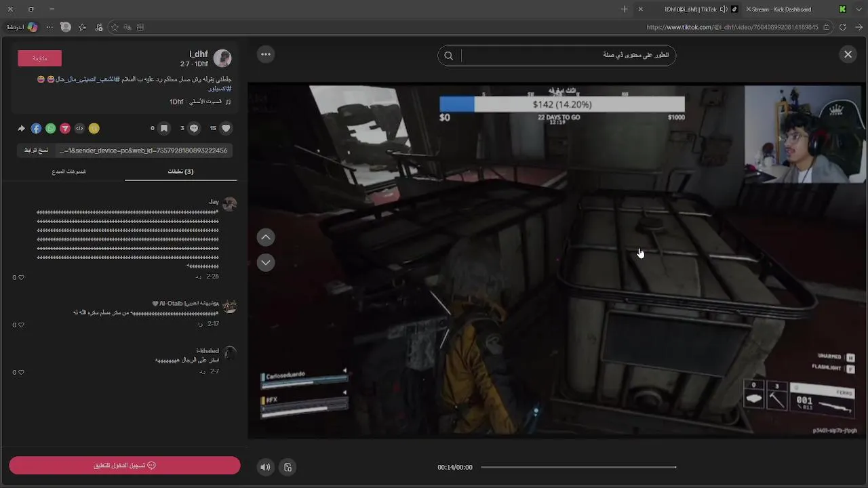Seek along the video progress bar

(x=578, y=467)
